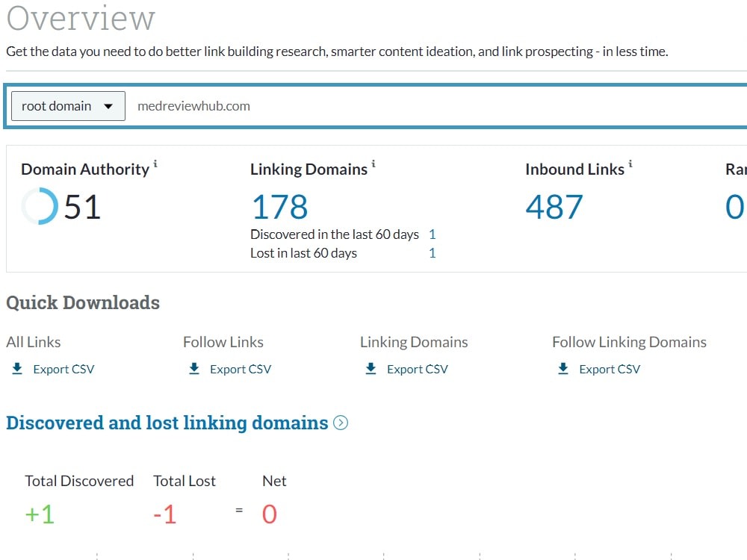Open Discovered and lost linking domains heading
The width and height of the screenshot is (747, 560).
(x=167, y=423)
